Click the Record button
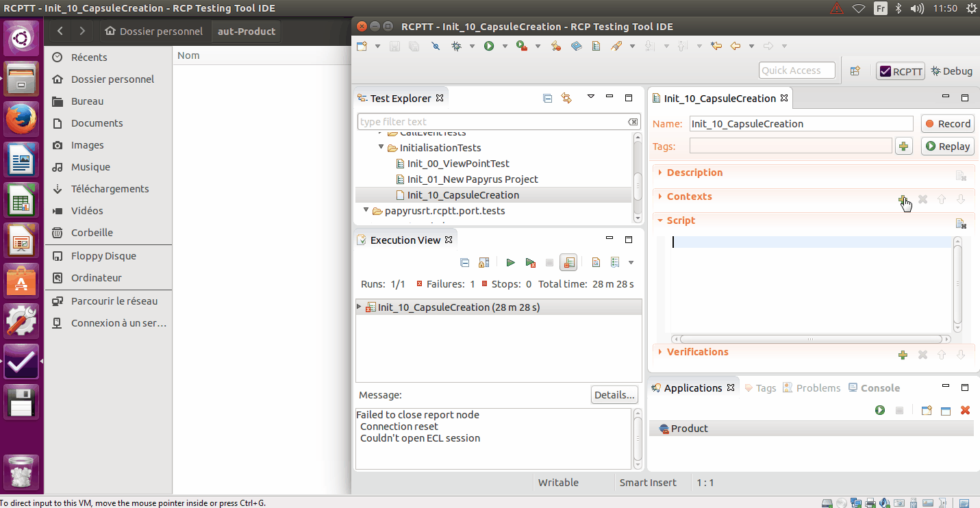The height and width of the screenshot is (508, 980). pos(948,124)
